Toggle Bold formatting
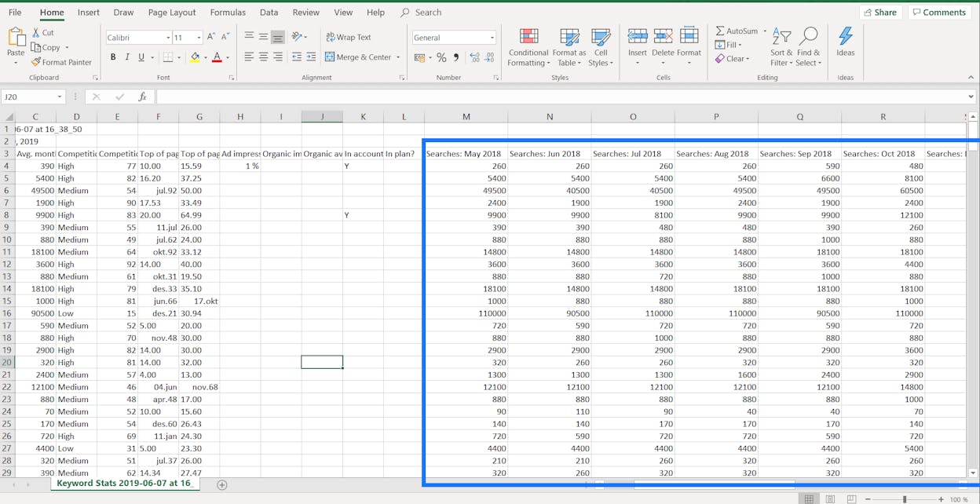This screenshot has height=504, width=980. [x=113, y=57]
